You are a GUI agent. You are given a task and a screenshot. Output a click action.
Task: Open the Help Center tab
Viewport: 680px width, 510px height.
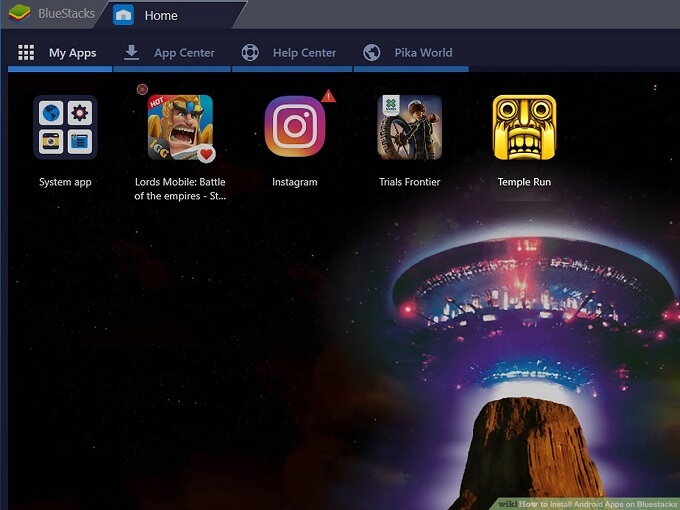tap(292, 53)
